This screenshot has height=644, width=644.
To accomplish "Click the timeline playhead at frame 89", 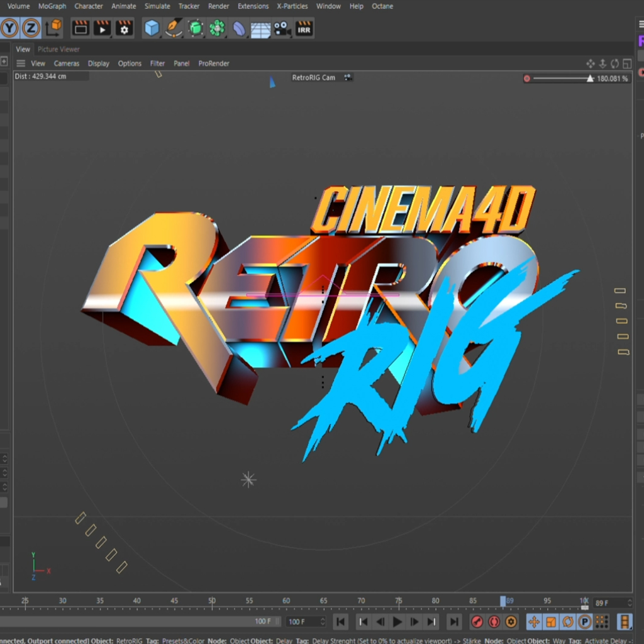I will 502,601.
